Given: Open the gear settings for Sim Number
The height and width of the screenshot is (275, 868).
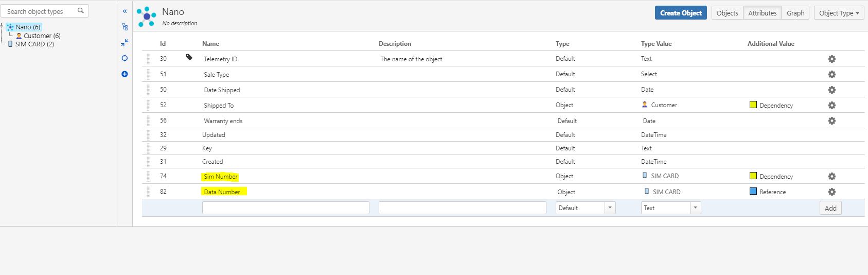Looking at the screenshot, I should [831, 176].
